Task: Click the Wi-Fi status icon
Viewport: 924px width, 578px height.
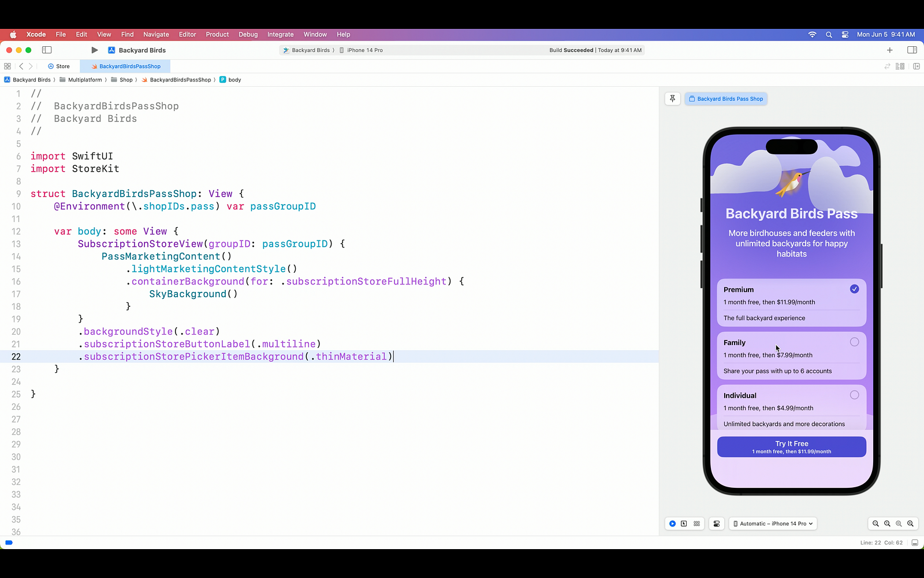Action: tap(813, 35)
